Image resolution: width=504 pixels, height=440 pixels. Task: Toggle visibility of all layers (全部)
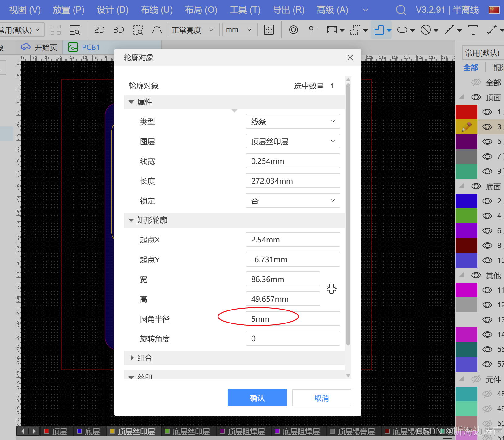(476, 83)
